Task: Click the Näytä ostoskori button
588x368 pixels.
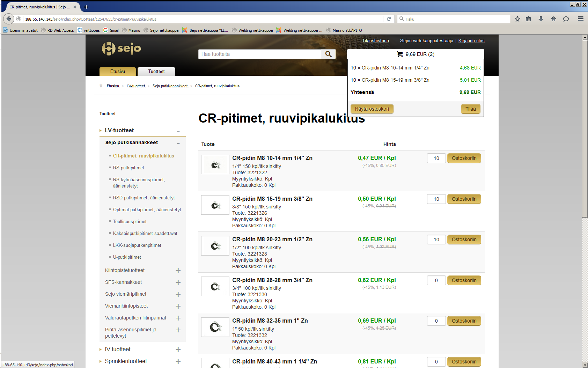Action: pos(372,109)
